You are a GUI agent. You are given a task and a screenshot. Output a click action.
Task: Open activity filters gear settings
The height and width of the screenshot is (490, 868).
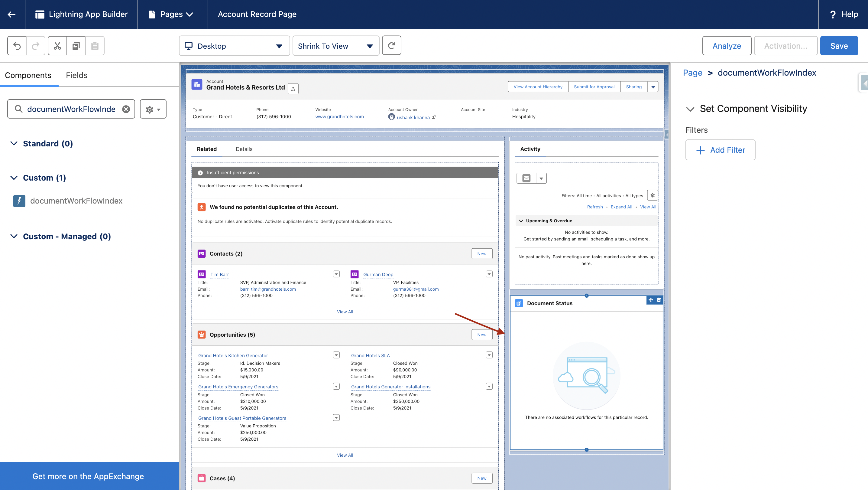tap(653, 195)
